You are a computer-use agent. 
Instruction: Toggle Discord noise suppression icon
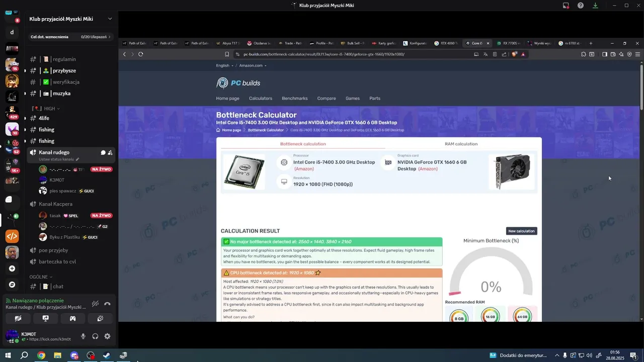[95, 304]
